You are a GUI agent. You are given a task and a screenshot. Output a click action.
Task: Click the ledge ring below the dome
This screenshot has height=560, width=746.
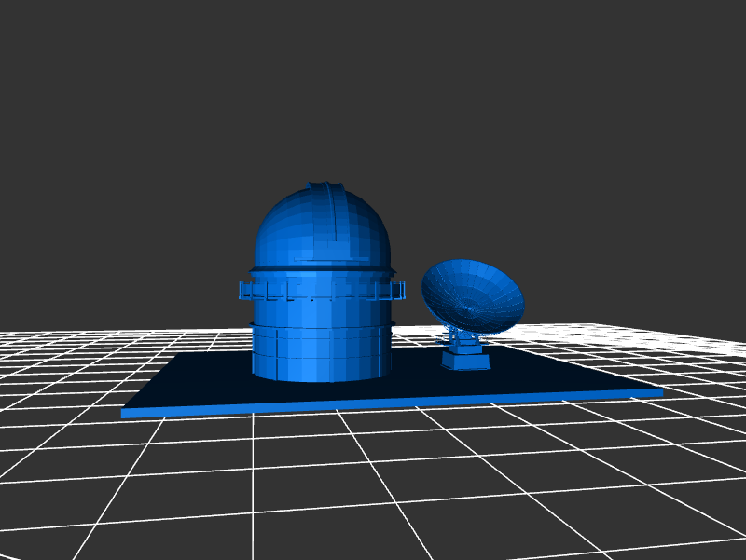coord(322,269)
